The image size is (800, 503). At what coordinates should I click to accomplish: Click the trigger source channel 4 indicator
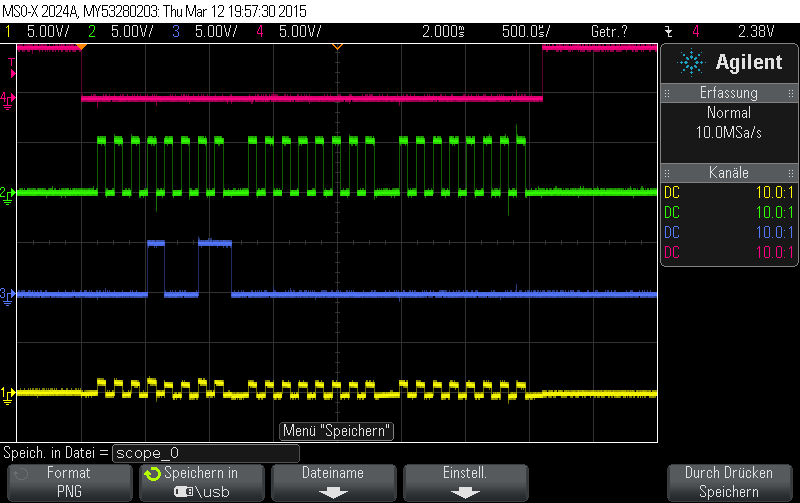[695, 32]
